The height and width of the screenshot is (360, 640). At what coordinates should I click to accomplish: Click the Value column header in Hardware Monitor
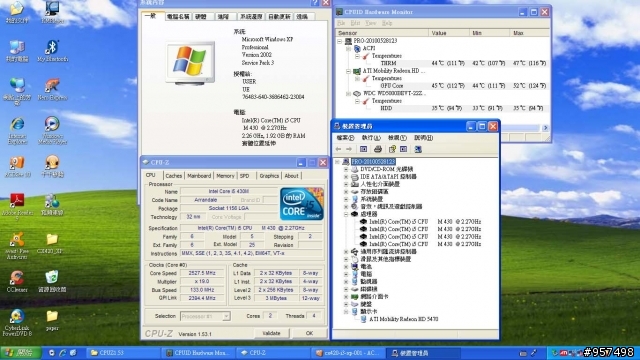(x=449, y=33)
